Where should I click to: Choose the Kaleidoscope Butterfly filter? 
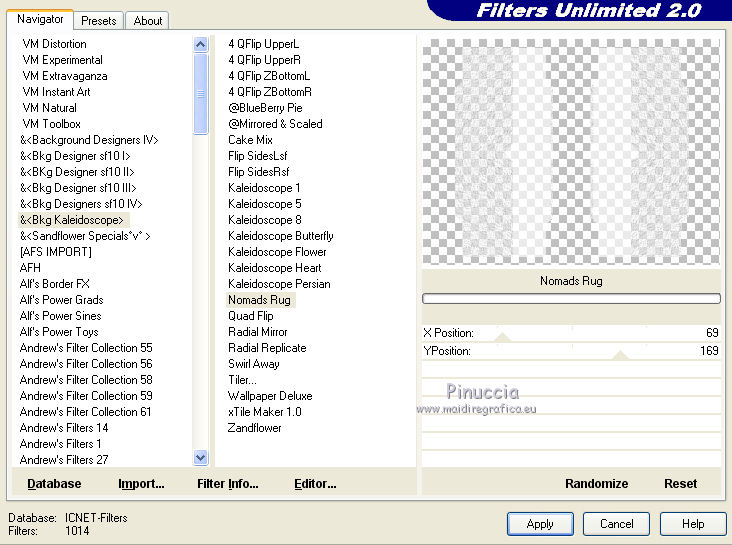coord(281,236)
